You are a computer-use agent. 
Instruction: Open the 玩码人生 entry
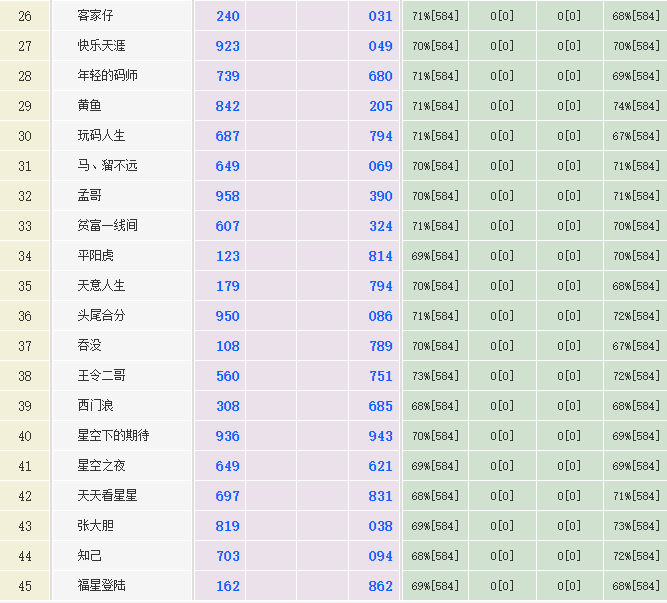tap(102, 136)
